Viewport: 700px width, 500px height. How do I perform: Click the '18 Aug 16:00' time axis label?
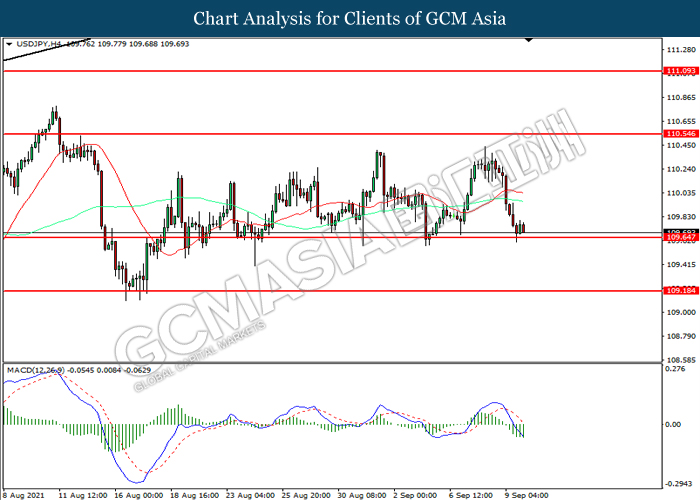click(x=195, y=495)
